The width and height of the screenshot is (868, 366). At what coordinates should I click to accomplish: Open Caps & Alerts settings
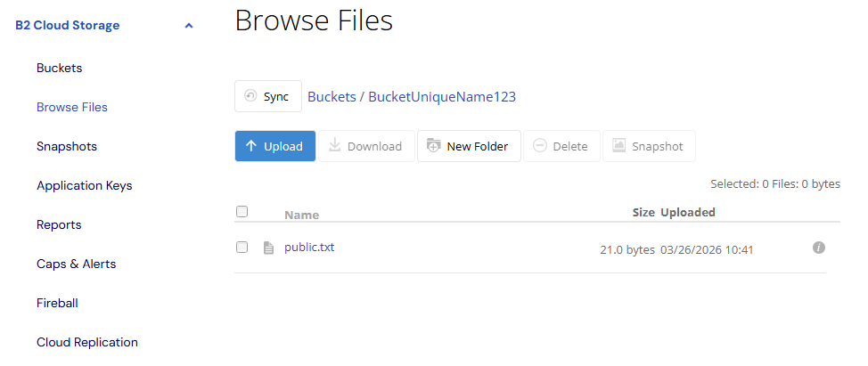click(76, 264)
